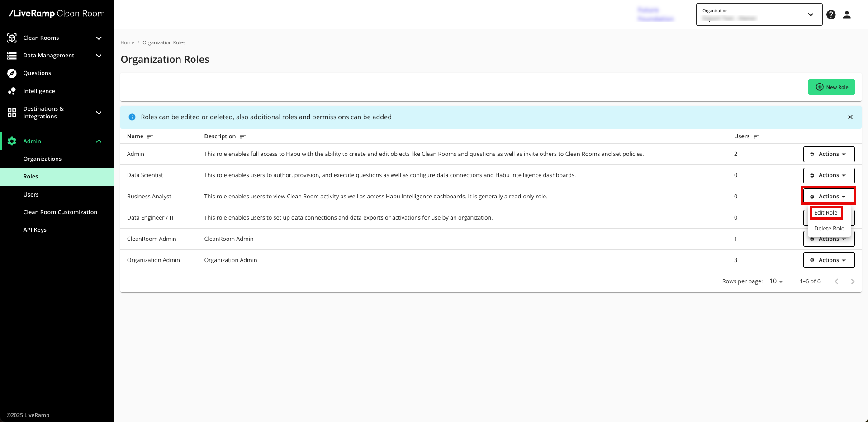
Task: Expand the Clean Rooms menu chevron
Action: click(x=99, y=38)
